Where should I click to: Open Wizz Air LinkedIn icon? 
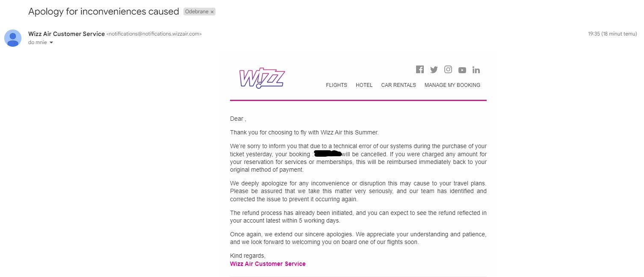(x=476, y=70)
